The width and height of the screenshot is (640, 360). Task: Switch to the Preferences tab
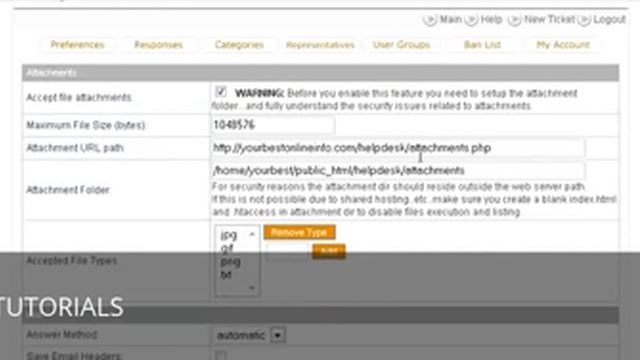[x=77, y=45]
